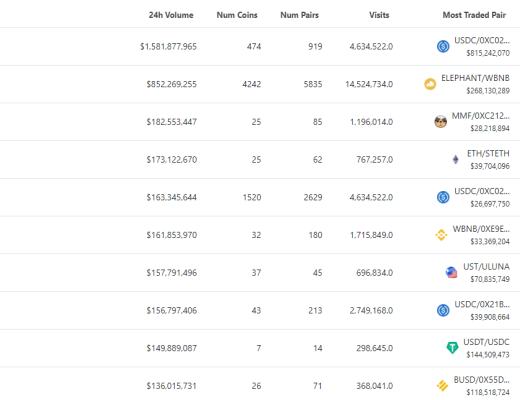This screenshot has width=520, height=400.
Task: Select the $173,122,670 volume cell
Action: click(172, 159)
